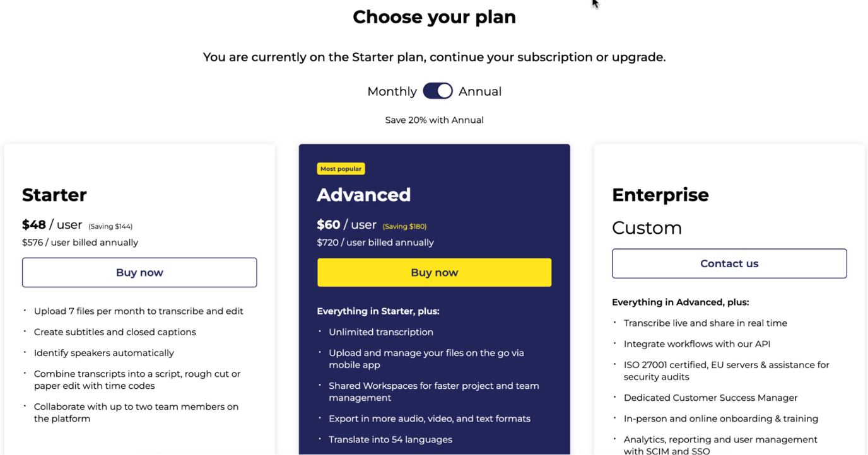The image size is (868, 455).
Task: Click the Everything in Starter, plus label
Action: pos(378,311)
